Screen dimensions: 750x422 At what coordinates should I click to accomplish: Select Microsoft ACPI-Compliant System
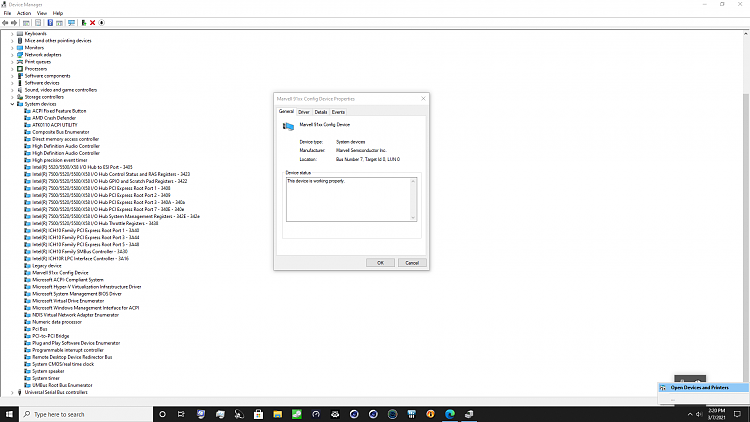pos(68,280)
